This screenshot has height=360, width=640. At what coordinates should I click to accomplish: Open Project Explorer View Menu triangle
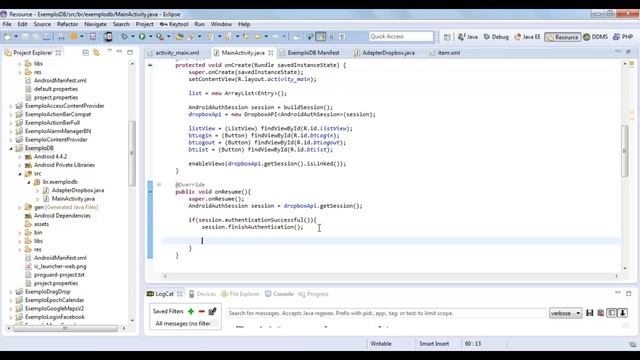[x=109, y=52]
